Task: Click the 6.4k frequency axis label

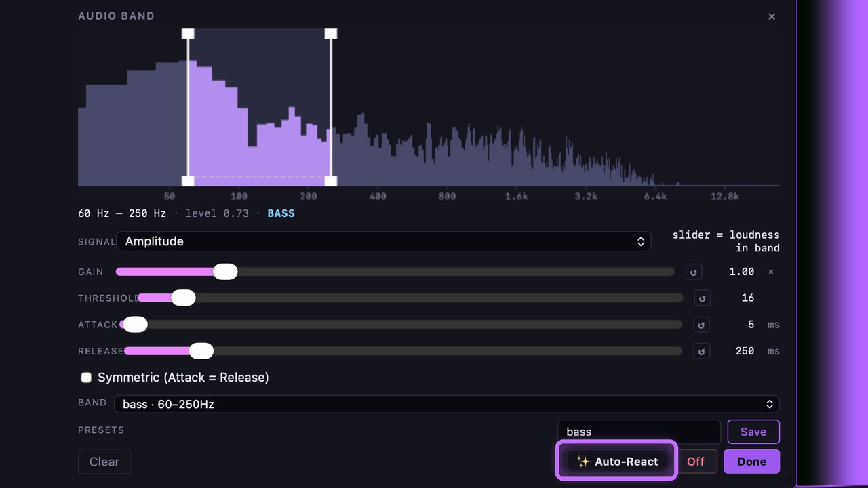Action: point(655,197)
